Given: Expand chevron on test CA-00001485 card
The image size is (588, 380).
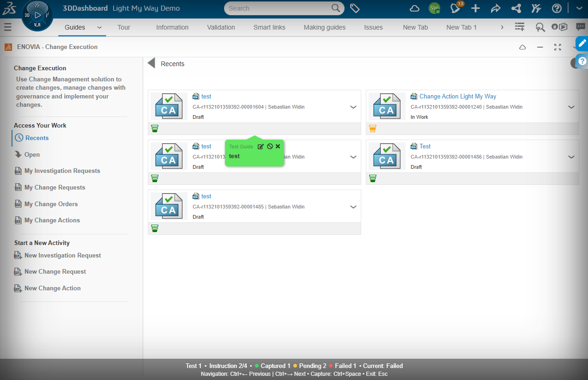Looking at the screenshot, I should pyautogui.click(x=353, y=207).
